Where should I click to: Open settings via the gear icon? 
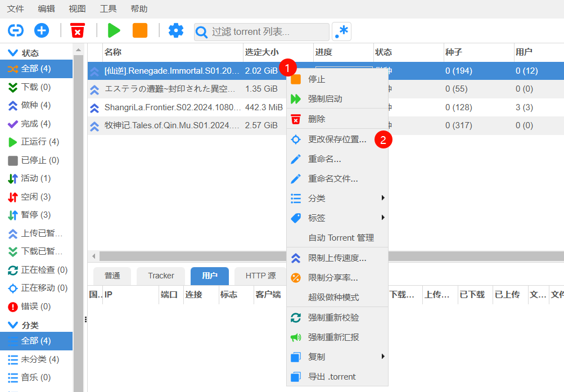pos(175,31)
